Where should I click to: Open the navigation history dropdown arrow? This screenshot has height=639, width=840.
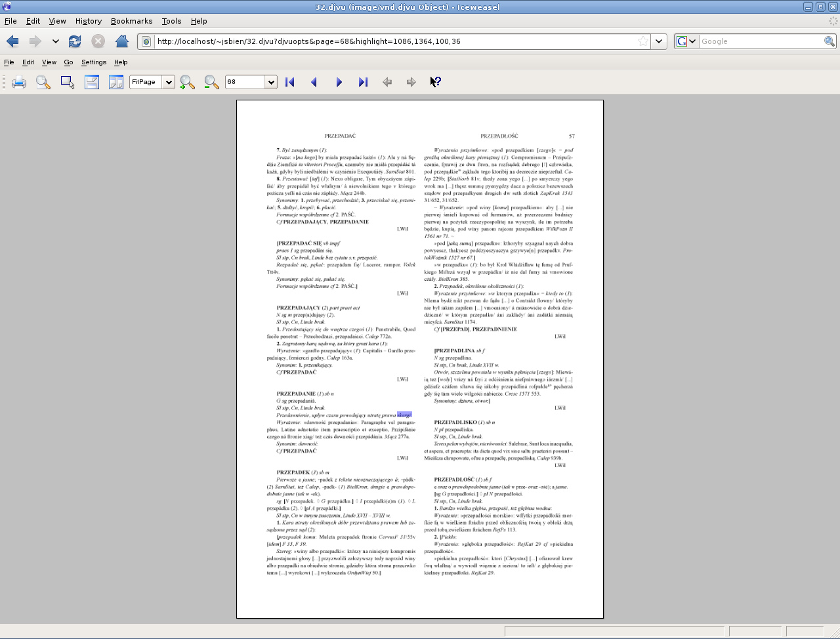tap(56, 41)
